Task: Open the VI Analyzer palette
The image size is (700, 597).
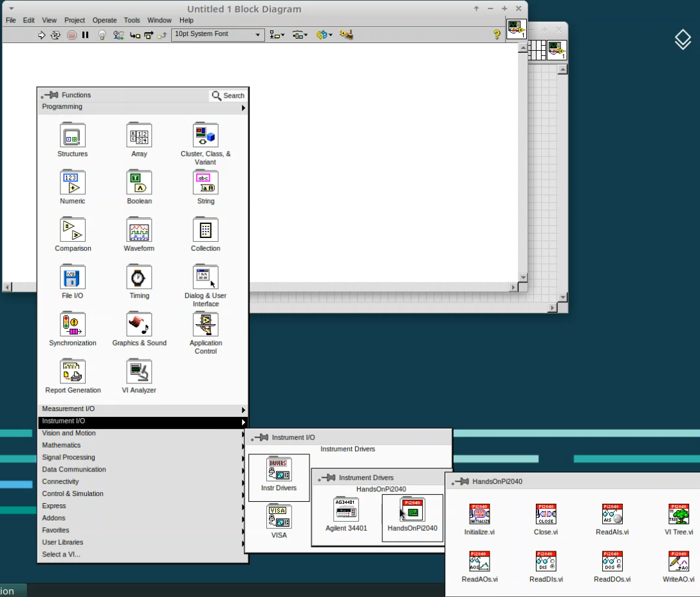Action: (139, 371)
